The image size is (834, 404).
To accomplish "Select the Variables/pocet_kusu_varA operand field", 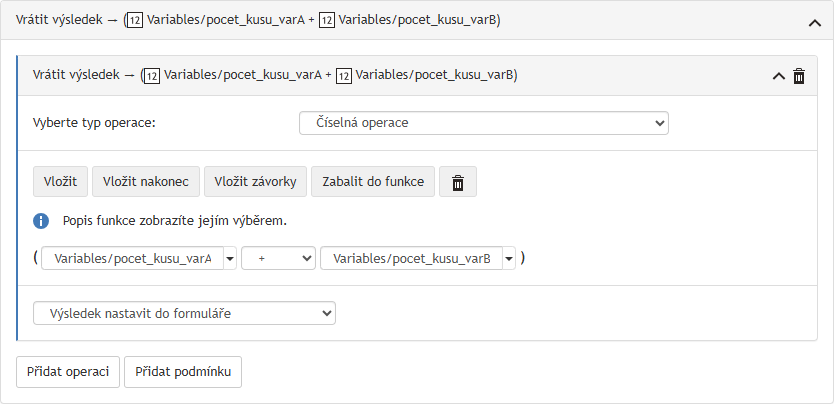I will click(132, 258).
